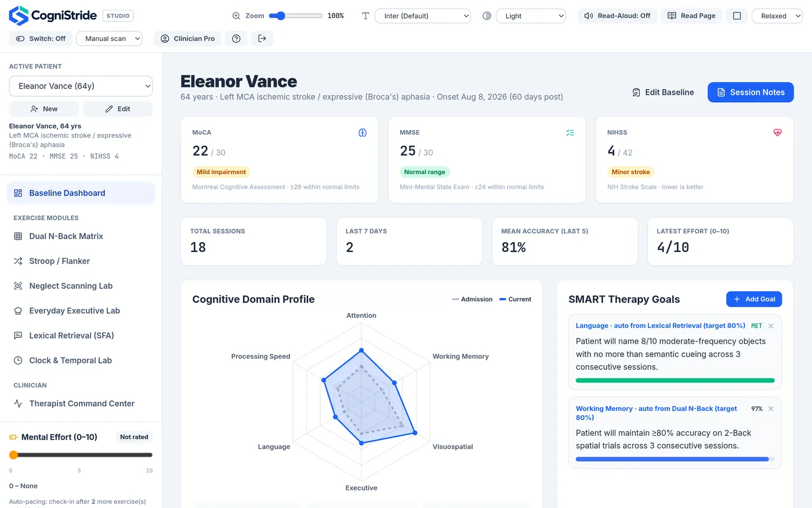The height and width of the screenshot is (508, 812).
Task: Click the Neglect Scanning Lab scan icon
Action: coord(18,286)
